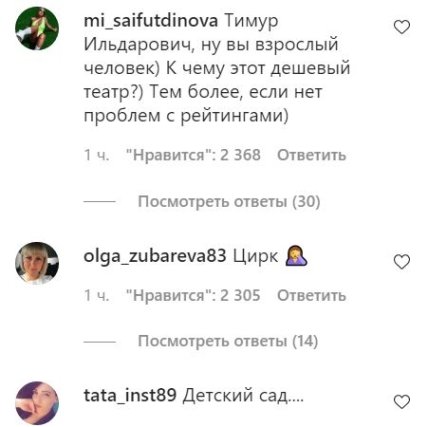Viewport: 428px width, 427px height.
Task: Click the 1 ч. timestamp on the first comment
Action: tap(96, 155)
